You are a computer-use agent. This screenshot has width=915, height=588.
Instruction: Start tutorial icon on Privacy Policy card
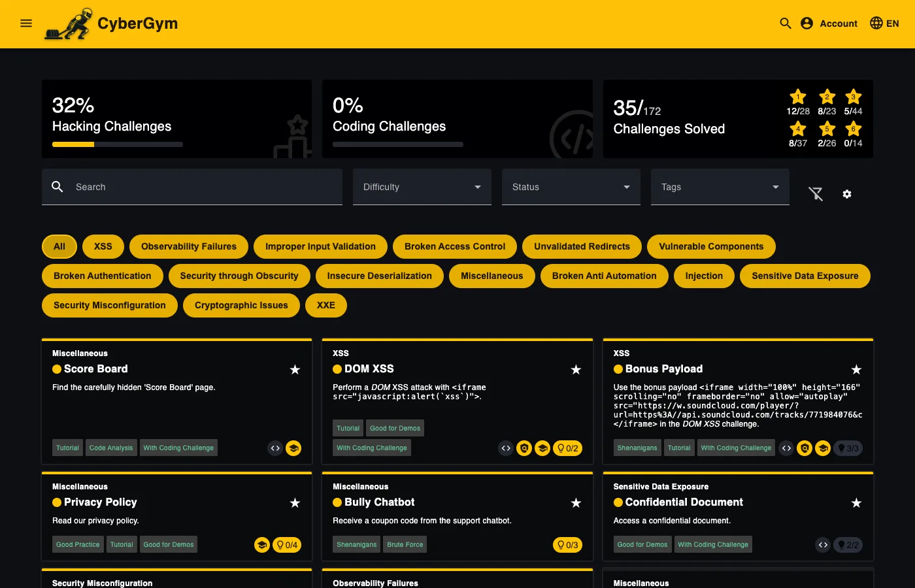pos(262,545)
